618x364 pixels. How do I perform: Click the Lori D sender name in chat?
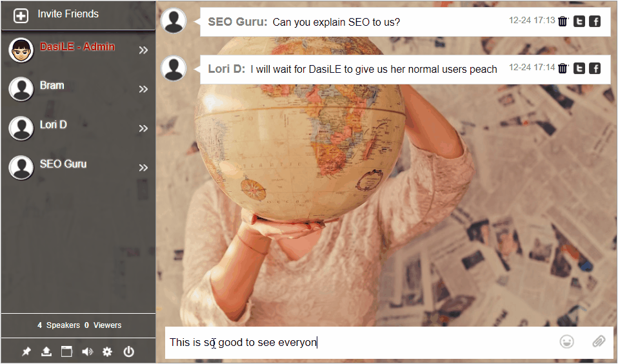(x=226, y=70)
